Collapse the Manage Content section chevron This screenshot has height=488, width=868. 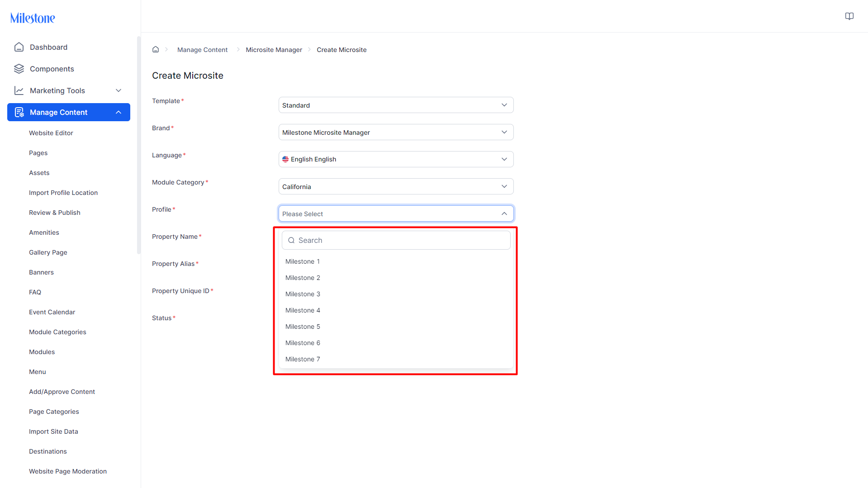point(119,112)
